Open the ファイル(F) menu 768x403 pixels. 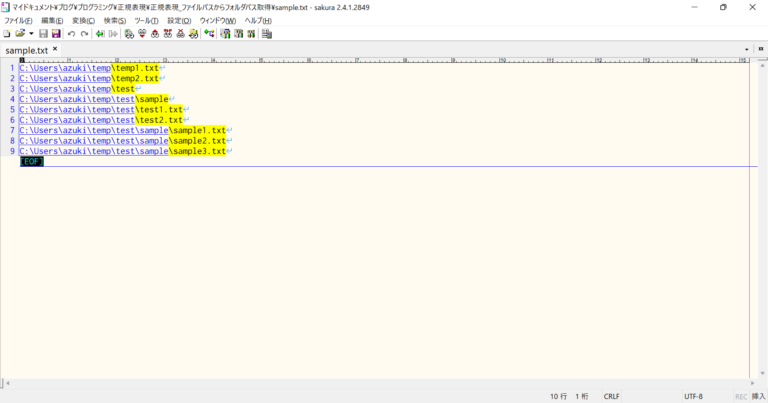point(18,20)
